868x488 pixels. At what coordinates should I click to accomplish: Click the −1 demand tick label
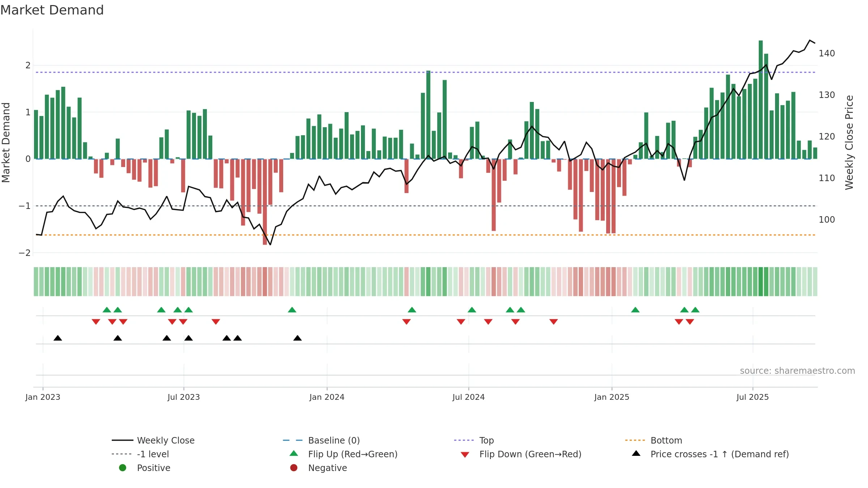(25, 206)
